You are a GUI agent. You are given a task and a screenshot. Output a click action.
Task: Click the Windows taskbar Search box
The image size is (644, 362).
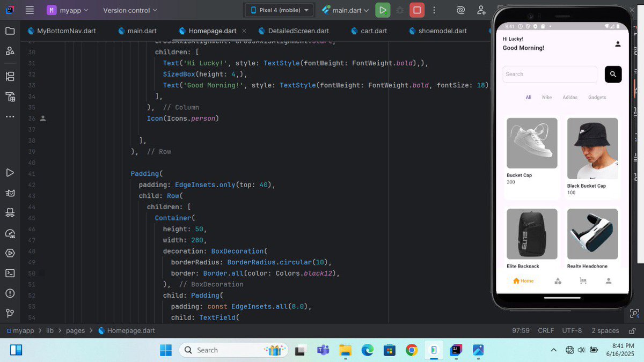233,350
